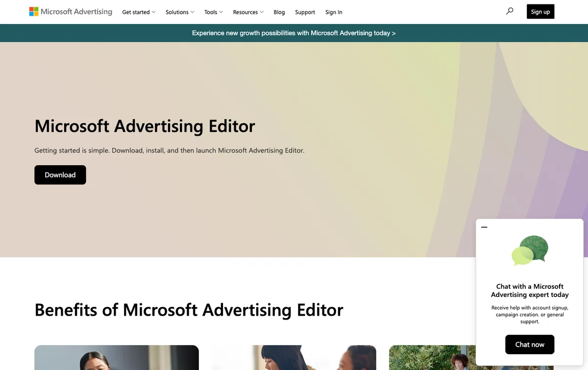
Task: Open the middle benefits card image
Action: 294,357
